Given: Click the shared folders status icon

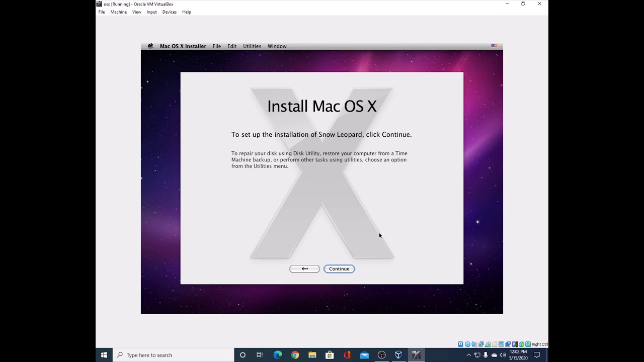Looking at the screenshot, I should point(495,344).
